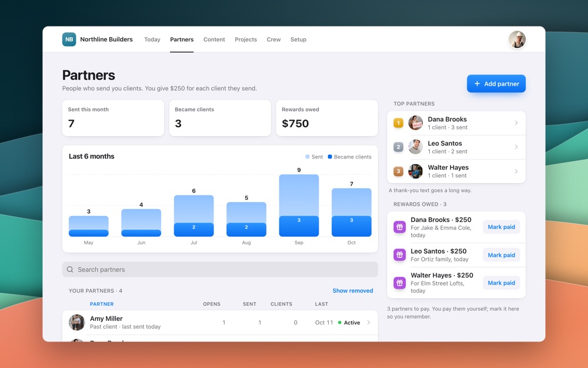The image size is (588, 368).
Task: Open the Crew tab
Action: coord(274,39)
